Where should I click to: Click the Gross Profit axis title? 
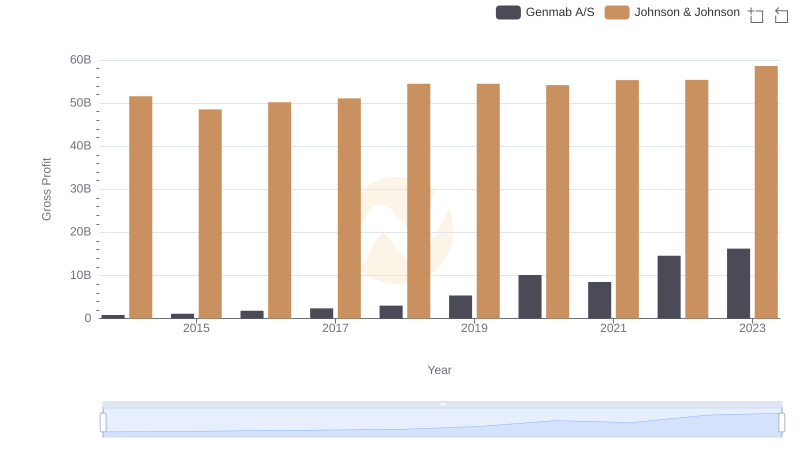(x=46, y=189)
